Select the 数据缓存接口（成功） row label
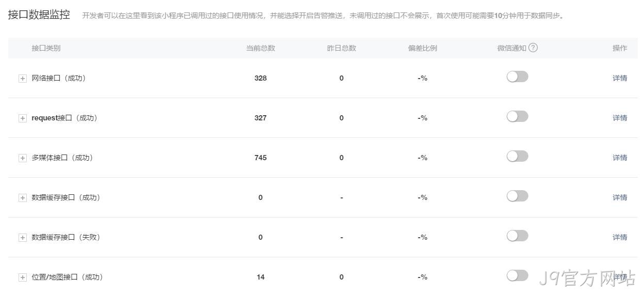Image resolution: width=644 pixels, height=294 pixels. [x=66, y=197]
